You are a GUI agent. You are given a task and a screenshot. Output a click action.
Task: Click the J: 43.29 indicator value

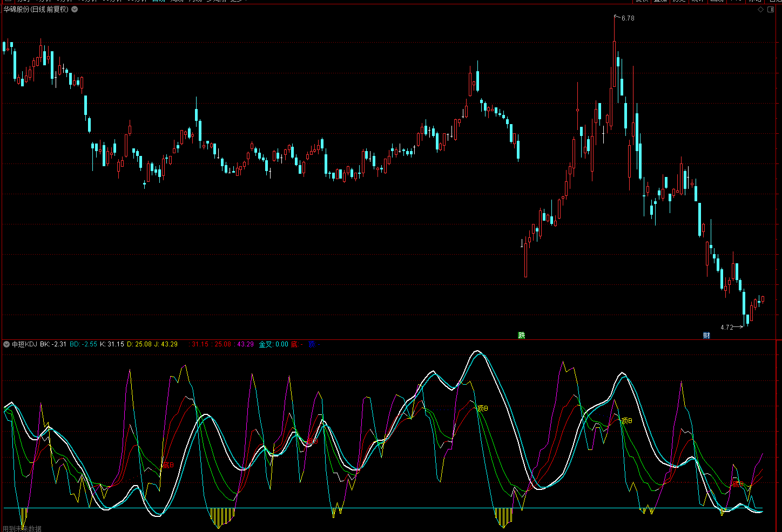pyautogui.click(x=166, y=344)
